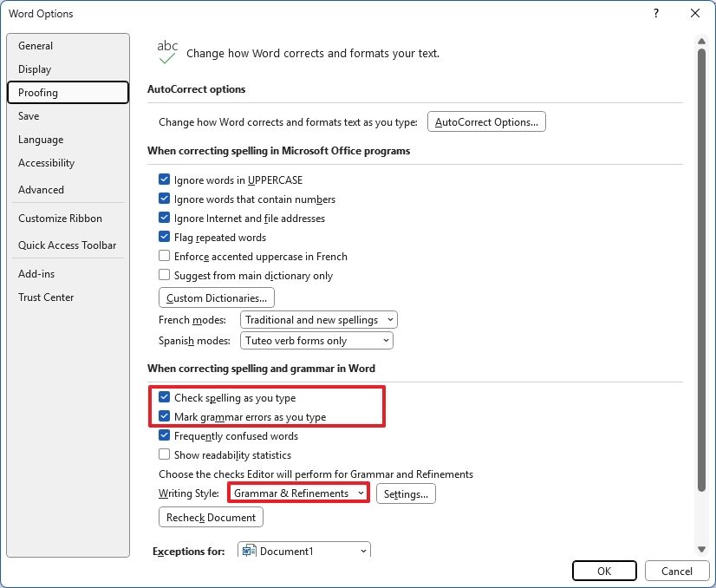Disable Ignore words that contain numbers
Image resolution: width=716 pixels, height=588 pixels.
pos(165,199)
